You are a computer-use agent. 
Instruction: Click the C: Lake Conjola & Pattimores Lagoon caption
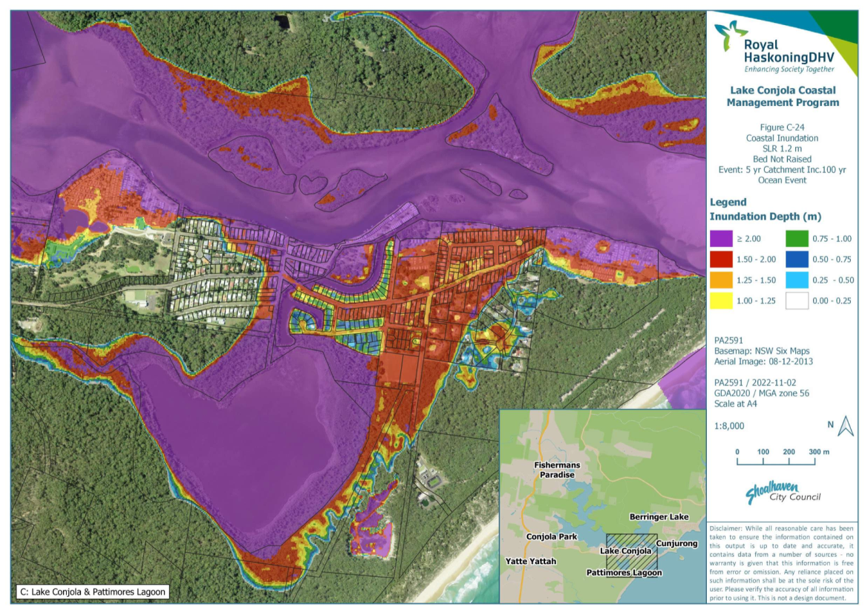pos(93,592)
